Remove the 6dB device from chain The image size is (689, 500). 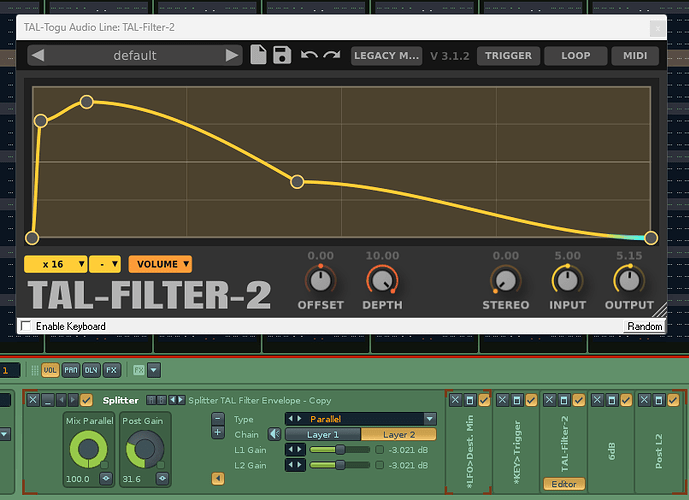pyautogui.click(x=597, y=400)
